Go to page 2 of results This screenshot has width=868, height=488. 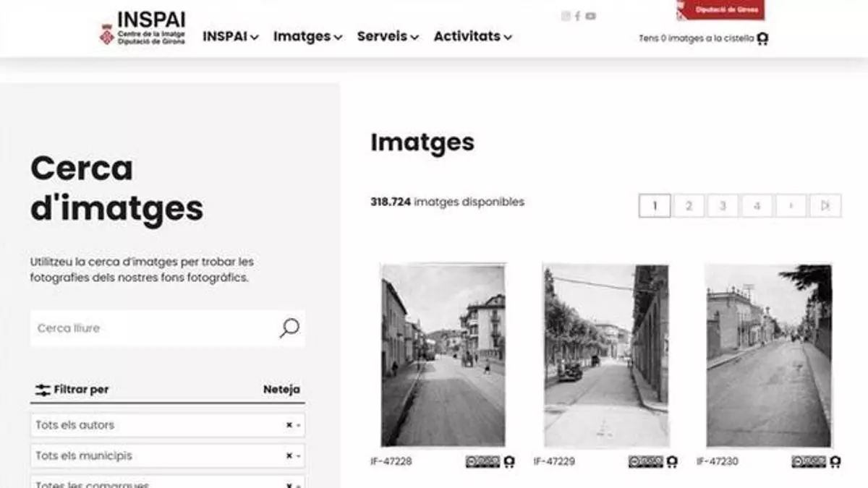click(x=689, y=206)
